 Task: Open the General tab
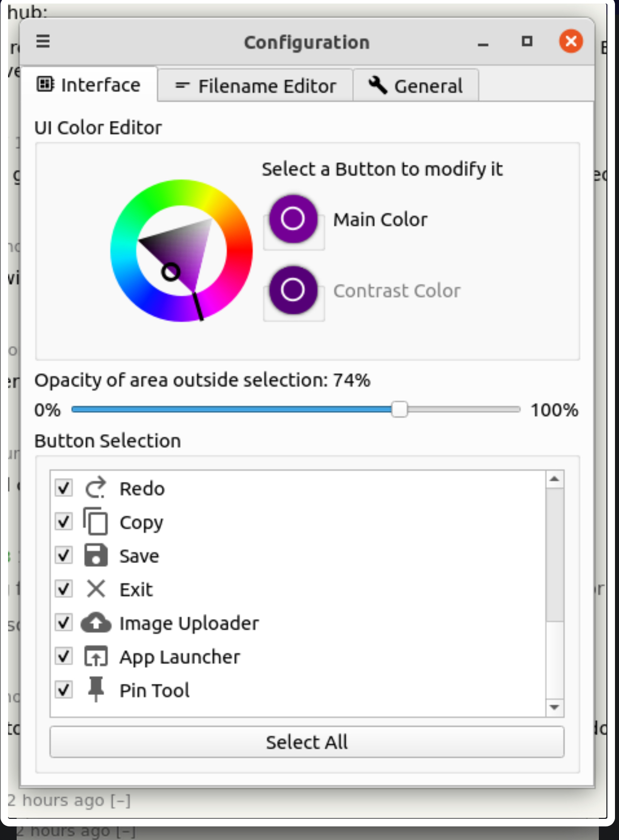point(416,86)
